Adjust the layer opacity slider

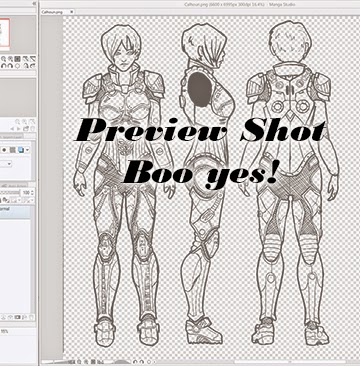coord(10,192)
